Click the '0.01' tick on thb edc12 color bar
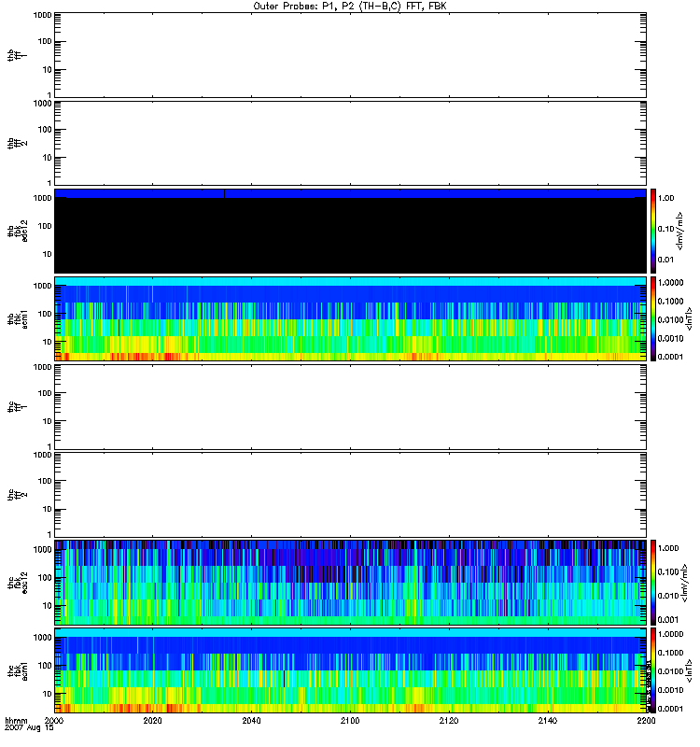Screen dimensions: 700x747 (665, 260)
